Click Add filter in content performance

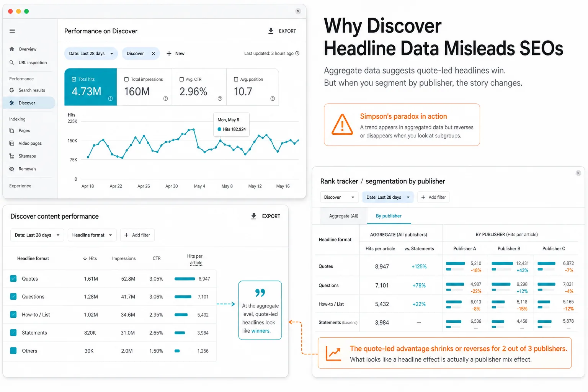coord(137,235)
